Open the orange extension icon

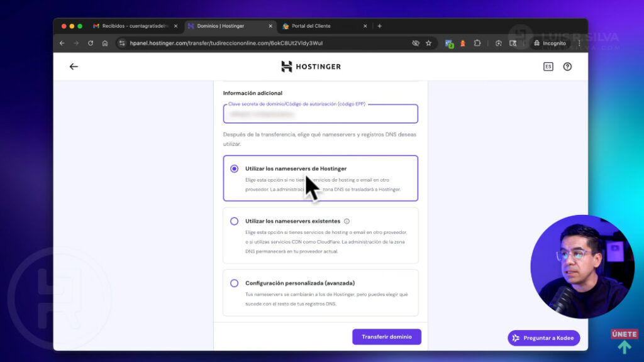click(x=463, y=43)
